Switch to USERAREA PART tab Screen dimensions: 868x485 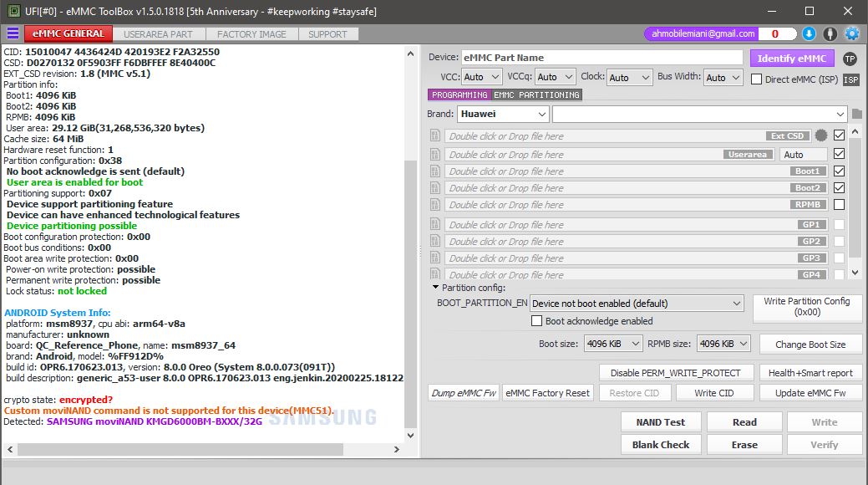pos(159,34)
